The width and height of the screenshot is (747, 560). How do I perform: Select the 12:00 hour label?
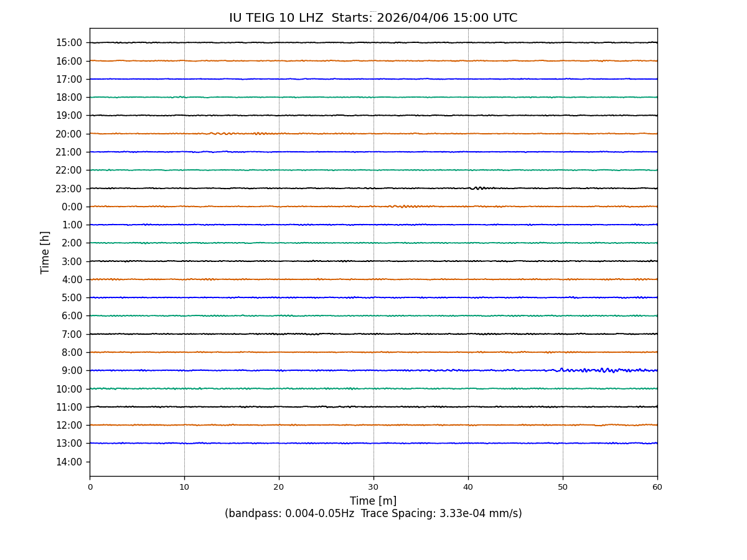[68, 426]
